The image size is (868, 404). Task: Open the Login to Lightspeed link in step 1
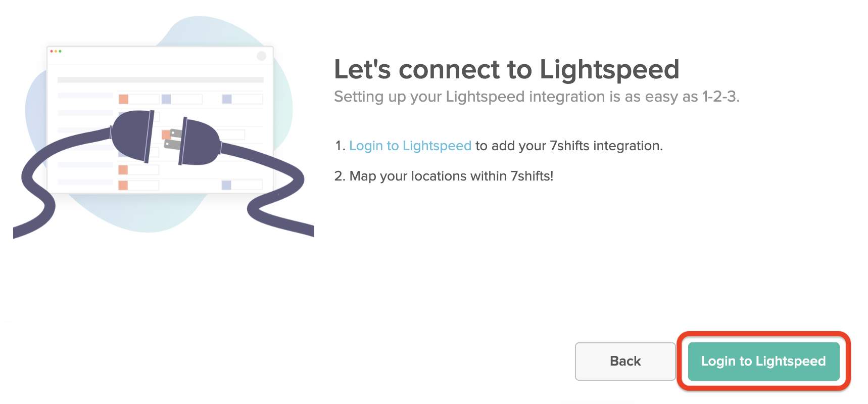(410, 146)
